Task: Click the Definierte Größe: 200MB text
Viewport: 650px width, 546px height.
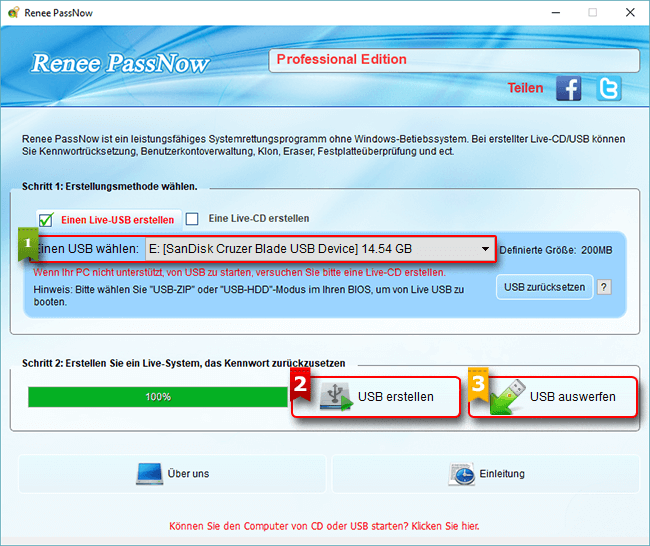Action: pyautogui.click(x=555, y=250)
